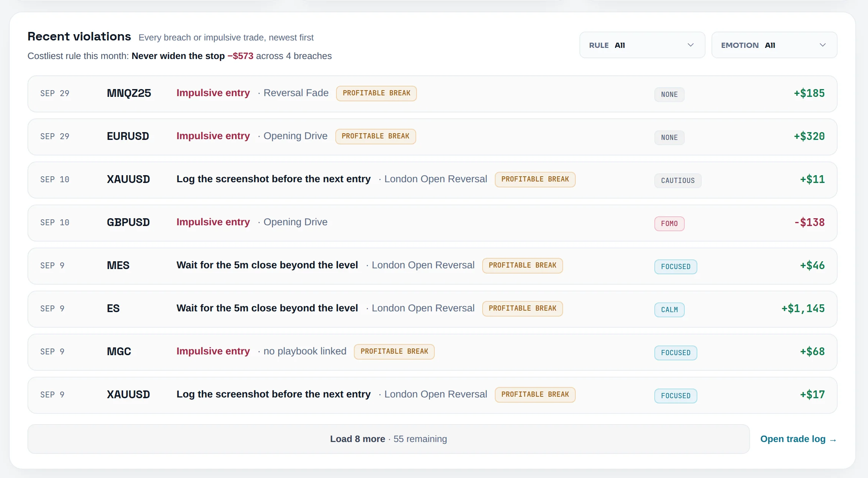Click the +$1,145 profit value
The width and height of the screenshot is (868, 478).
(x=803, y=308)
